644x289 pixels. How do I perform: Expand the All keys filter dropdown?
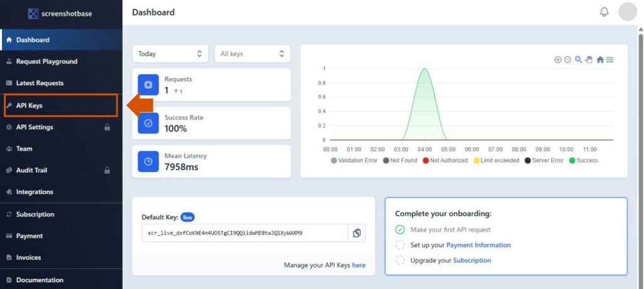[x=252, y=54]
